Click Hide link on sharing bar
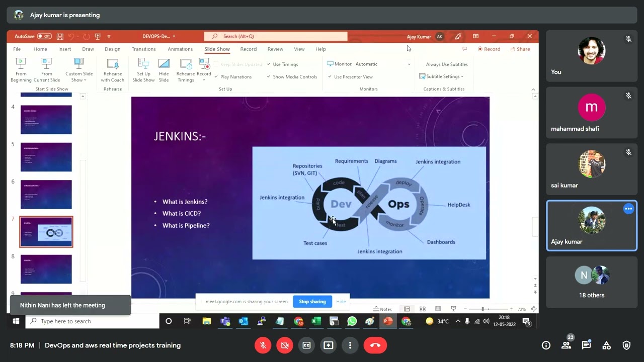644x362 pixels. [x=341, y=302]
